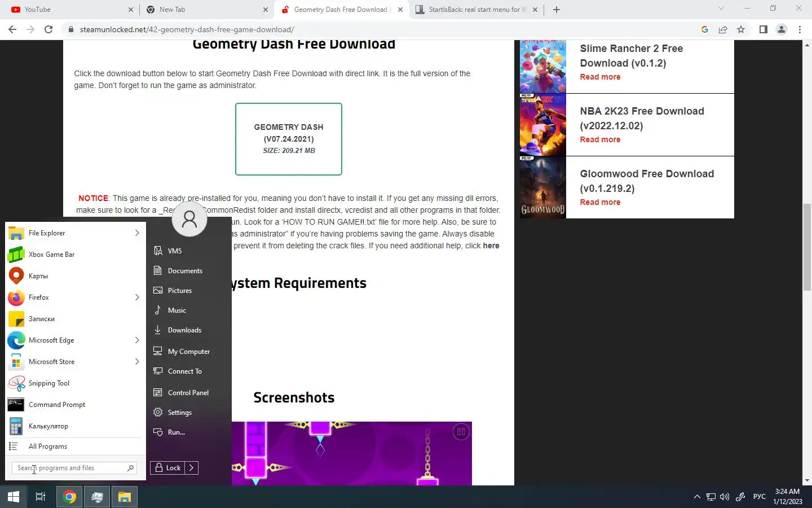Click the Windows Start button
This screenshot has width=812, height=508.
click(14, 497)
